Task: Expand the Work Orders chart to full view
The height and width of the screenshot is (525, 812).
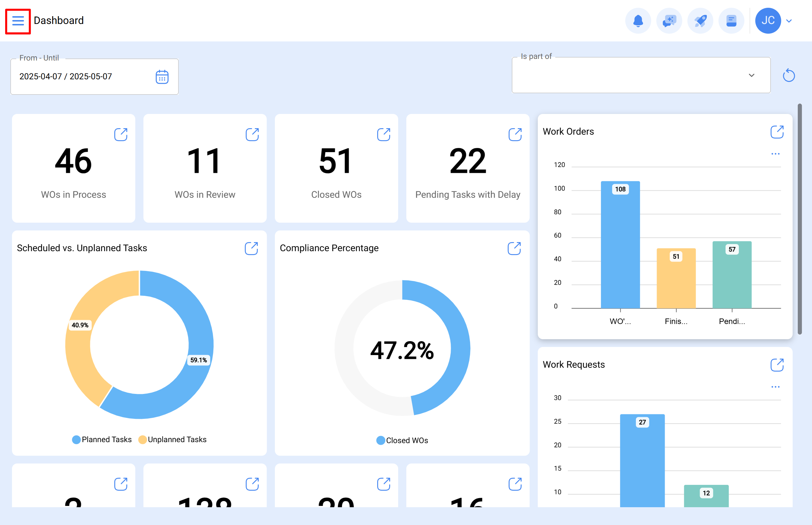Action: click(777, 132)
